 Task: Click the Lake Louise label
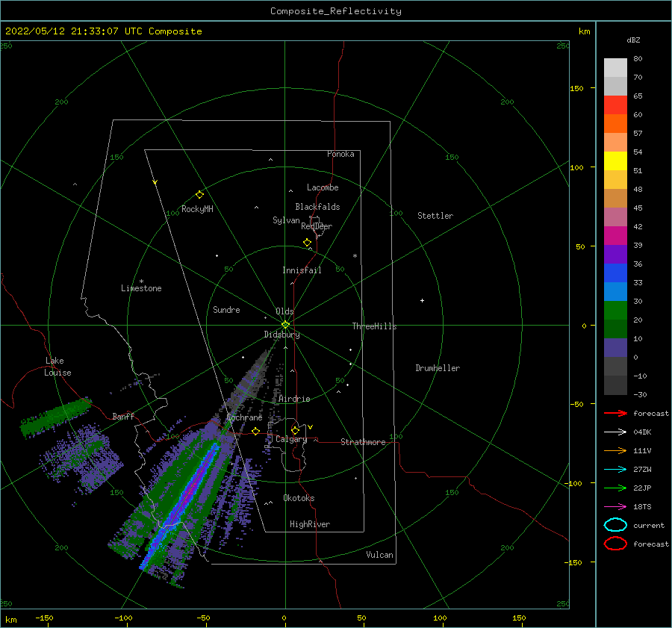point(57,367)
